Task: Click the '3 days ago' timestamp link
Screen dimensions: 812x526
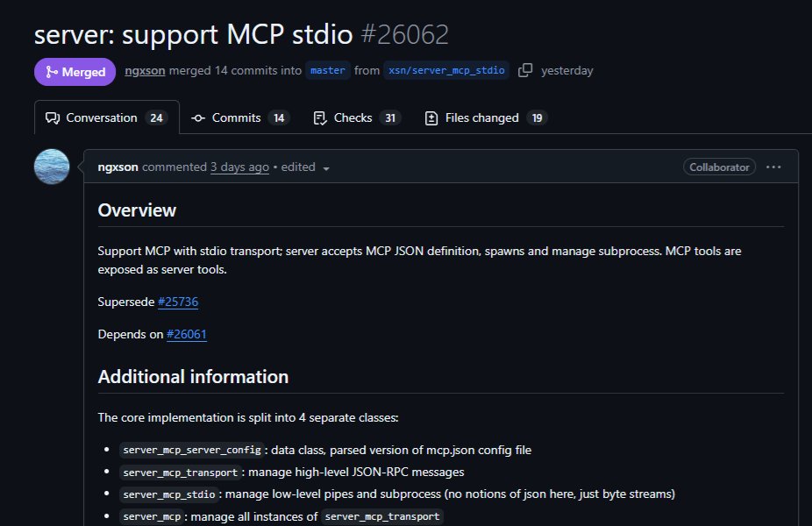Action: (239, 167)
